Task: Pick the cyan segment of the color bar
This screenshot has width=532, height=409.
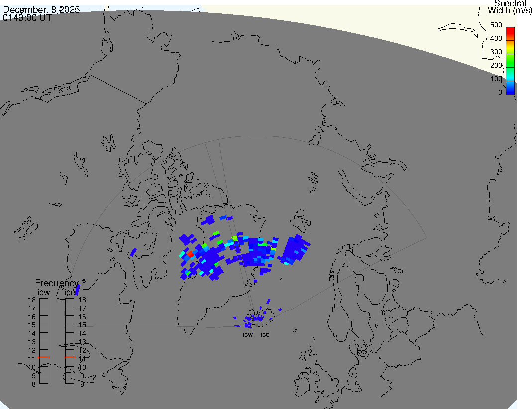Action: coord(510,74)
